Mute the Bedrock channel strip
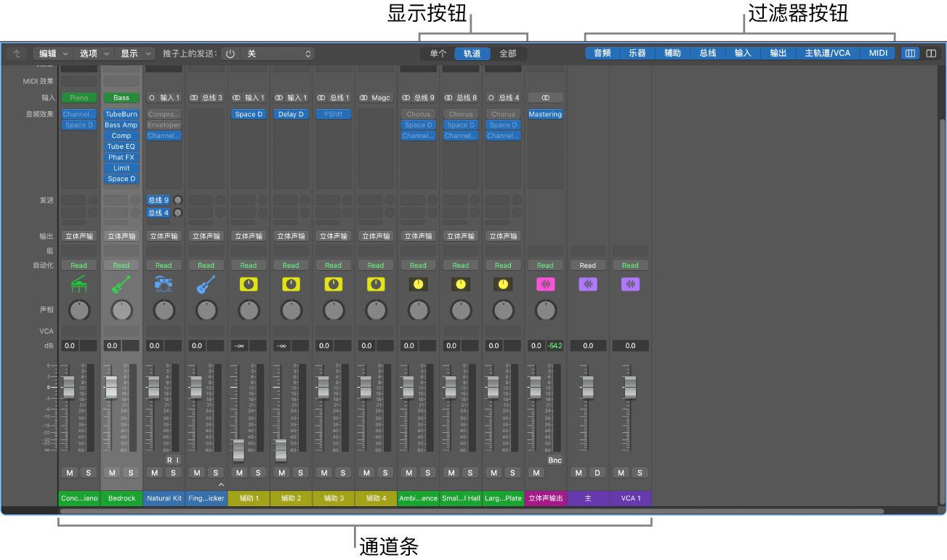947x560 pixels. pos(112,473)
